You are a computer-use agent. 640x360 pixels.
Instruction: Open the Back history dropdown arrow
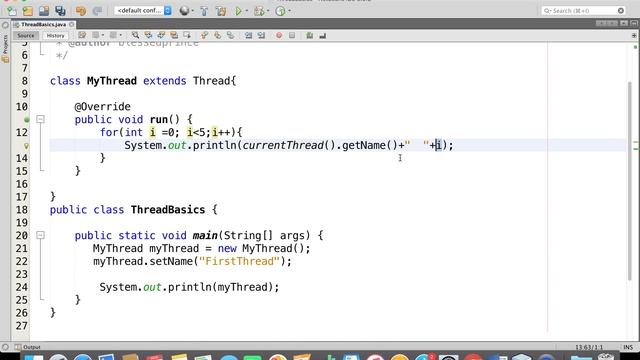102,36
